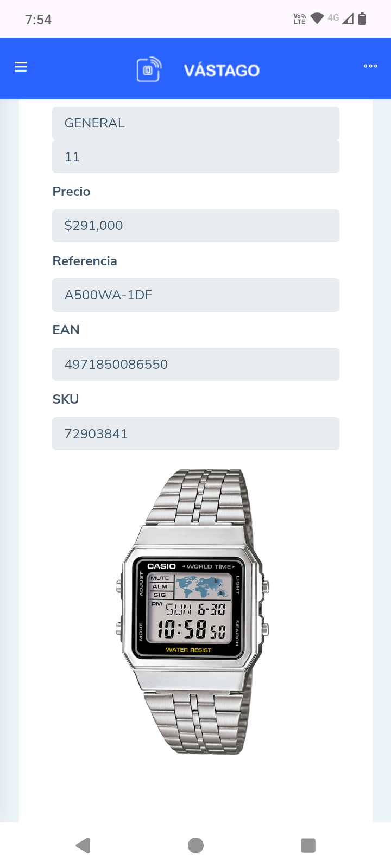Tap the Android back navigation button

(83, 845)
